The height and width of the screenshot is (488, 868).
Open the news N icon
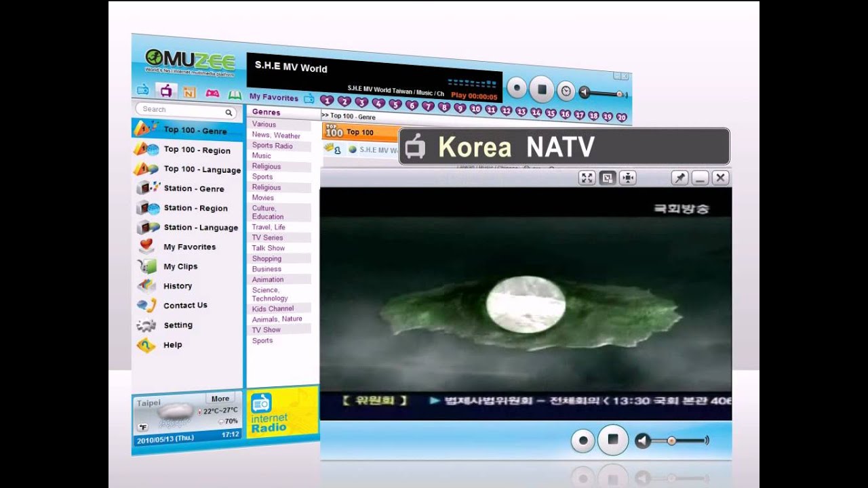pos(189,92)
